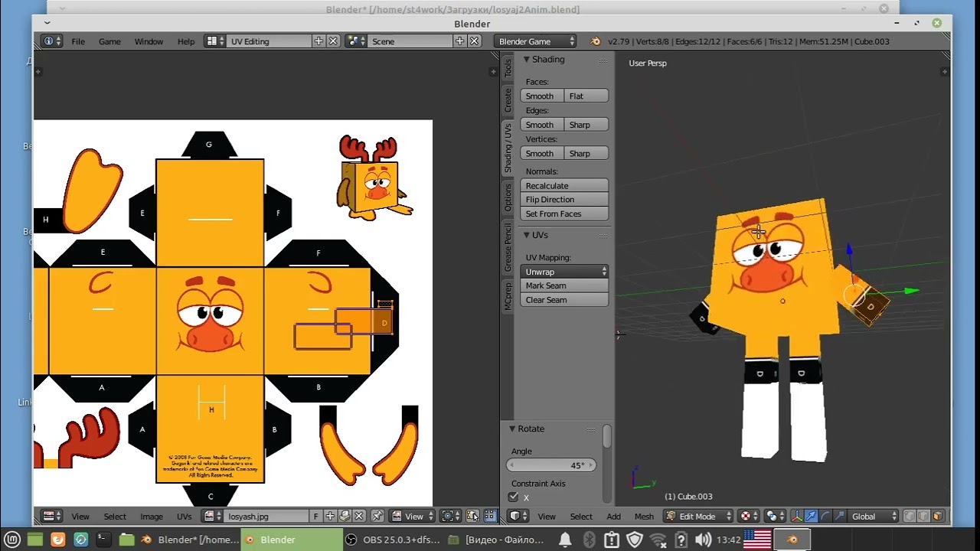Open the Game menu

tap(109, 41)
